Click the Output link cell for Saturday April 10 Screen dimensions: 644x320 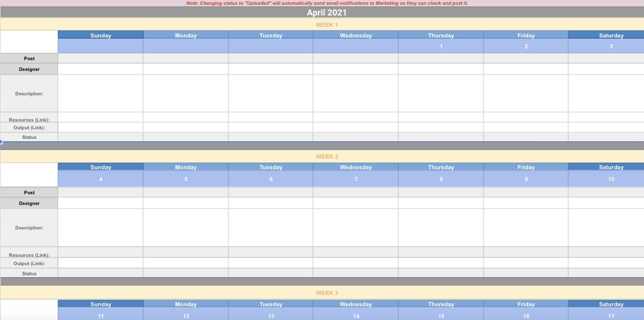(x=606, y=263)
